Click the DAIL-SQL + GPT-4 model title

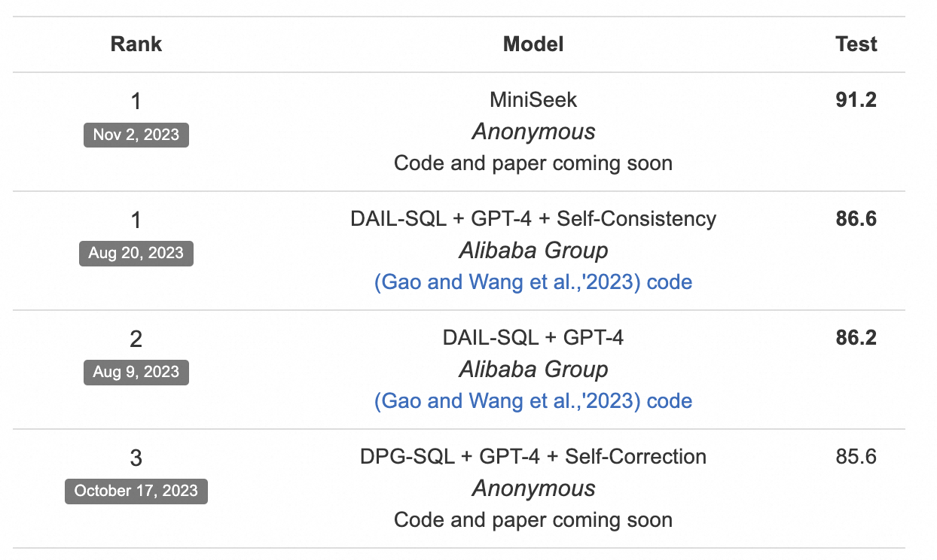[533, 337]
